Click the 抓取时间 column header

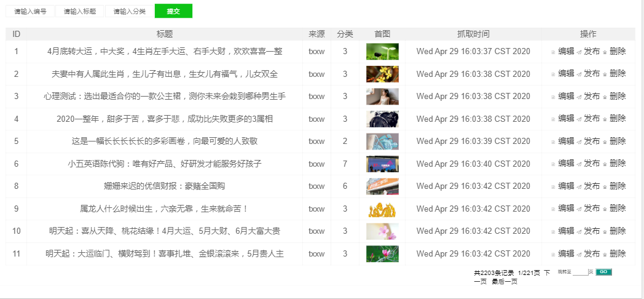pos(473,34)
